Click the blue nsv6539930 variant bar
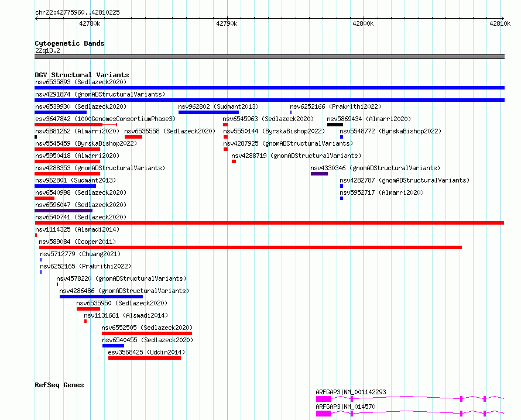The image size is (521, 420). pos(60,112)
